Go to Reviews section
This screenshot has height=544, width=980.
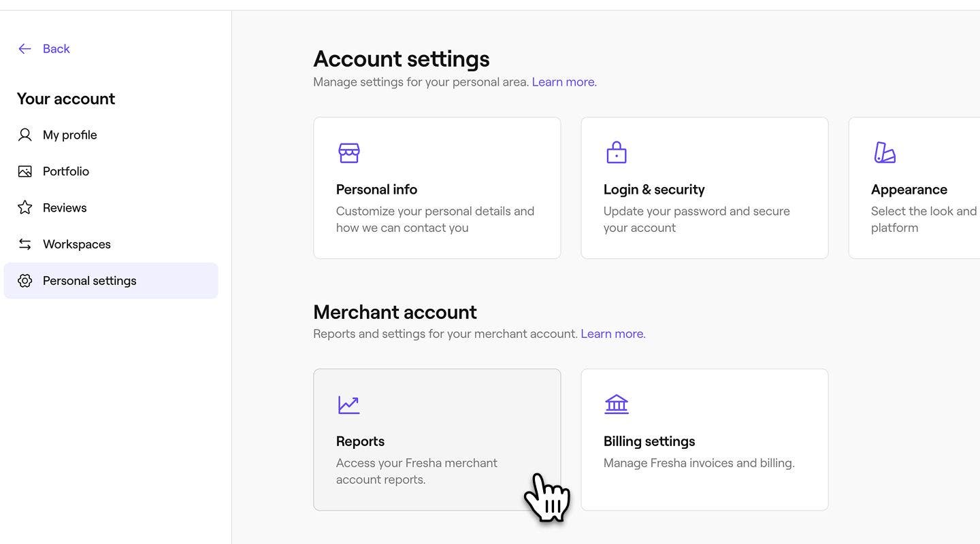(65, 207)
